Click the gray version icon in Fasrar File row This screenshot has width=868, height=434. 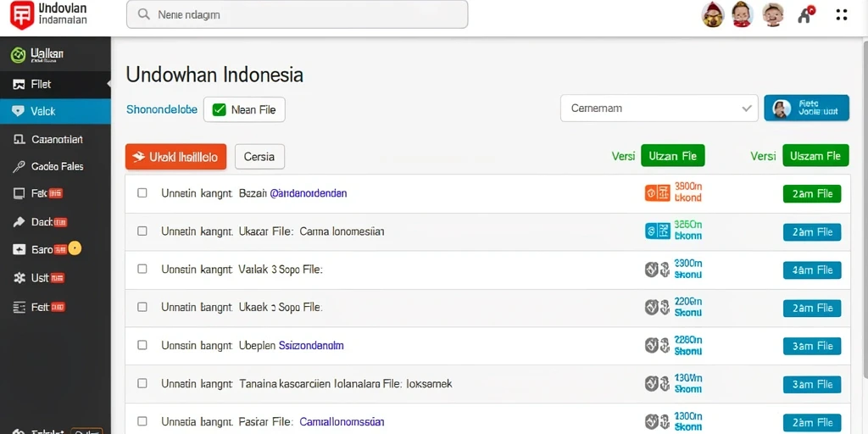coord(658,422)
